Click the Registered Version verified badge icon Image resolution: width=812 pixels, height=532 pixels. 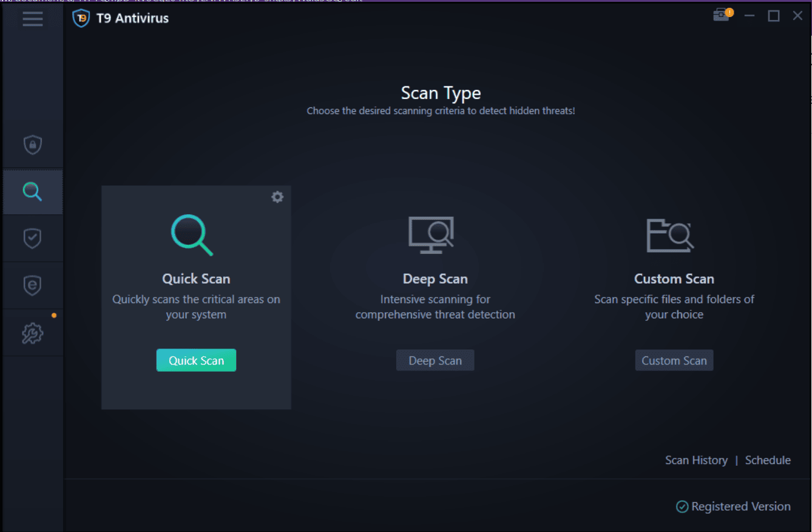(x=682, y=506)
